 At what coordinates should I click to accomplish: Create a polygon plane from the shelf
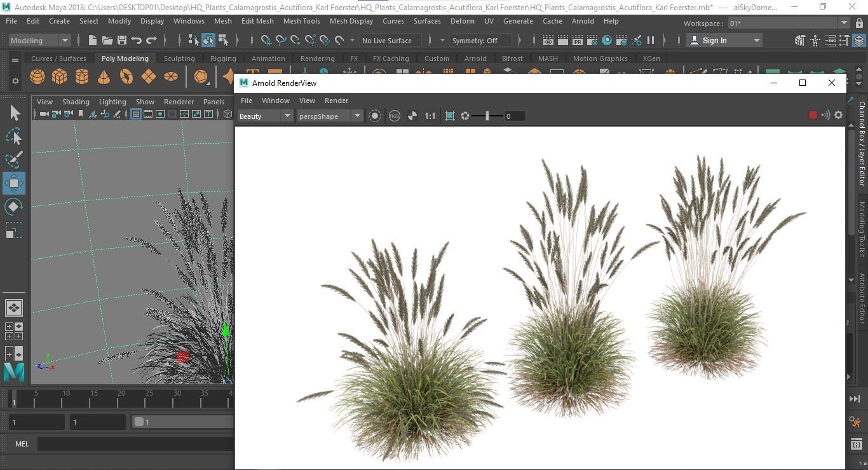tap(149, 77)
